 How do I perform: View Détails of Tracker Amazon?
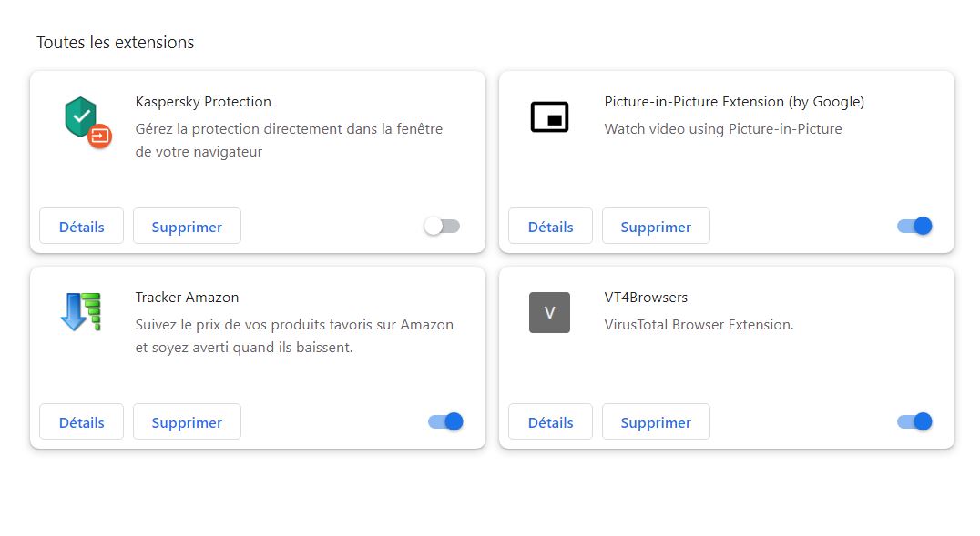pyautogui.click(x=81, y=421)
